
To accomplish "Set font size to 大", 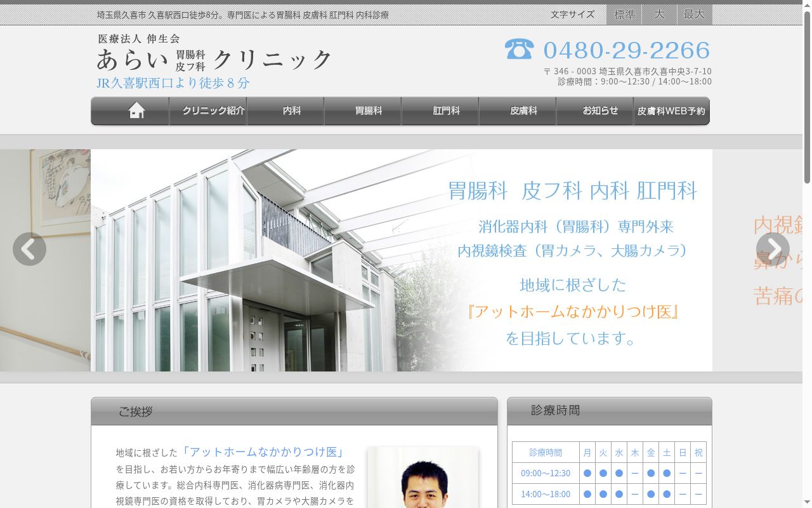I will (x=659, y=15).
